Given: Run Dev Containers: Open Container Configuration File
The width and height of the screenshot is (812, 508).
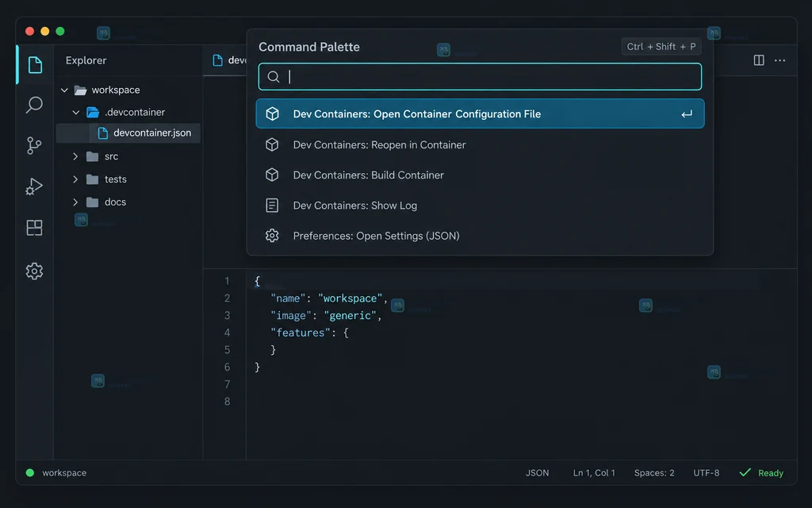Looking at the screenshot, I should [480, 114].
